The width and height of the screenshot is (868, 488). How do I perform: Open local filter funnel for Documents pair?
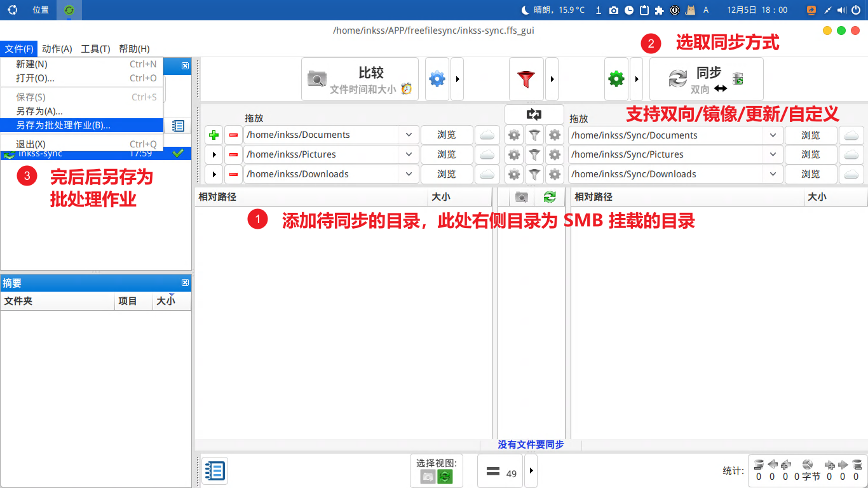coord(535,135)
